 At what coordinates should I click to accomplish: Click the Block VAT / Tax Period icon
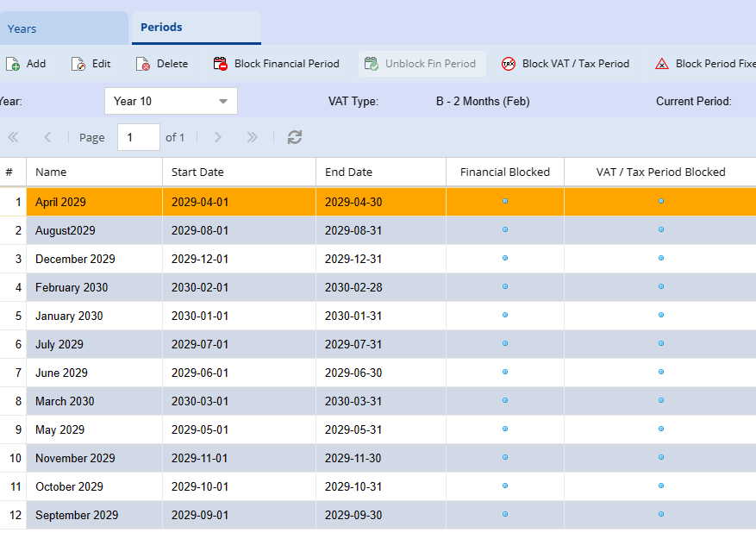pos(509,64)
